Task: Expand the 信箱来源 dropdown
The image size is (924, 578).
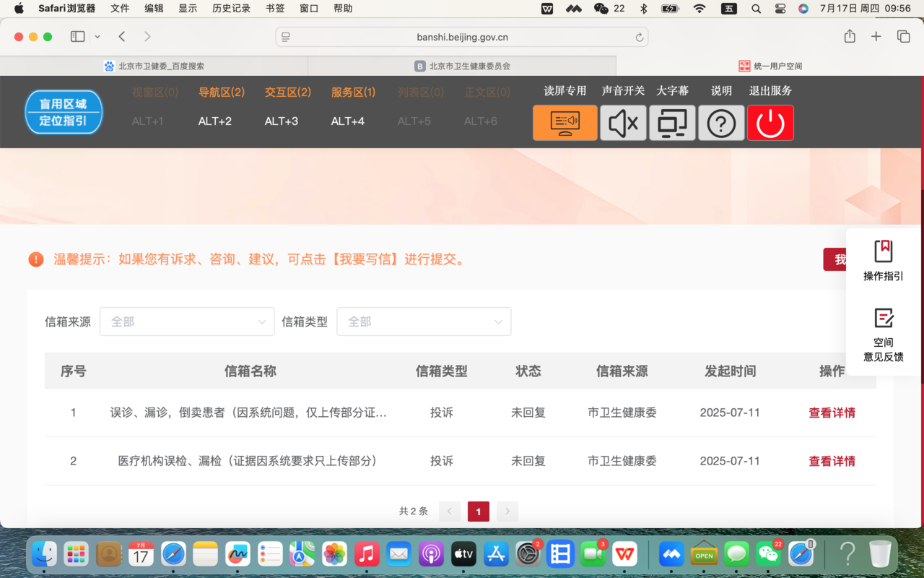Action: pos(187,322)
